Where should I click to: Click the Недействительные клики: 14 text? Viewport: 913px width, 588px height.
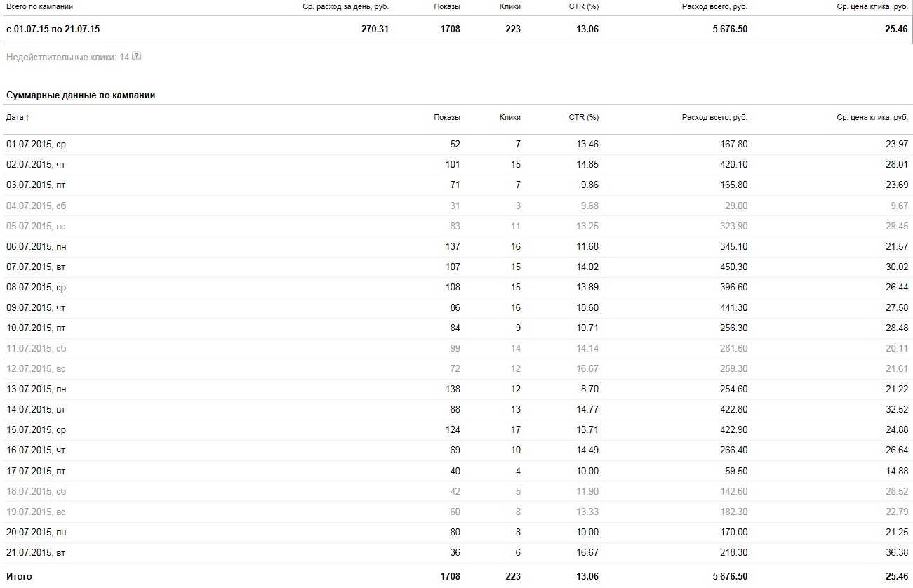tap(68, 57)
